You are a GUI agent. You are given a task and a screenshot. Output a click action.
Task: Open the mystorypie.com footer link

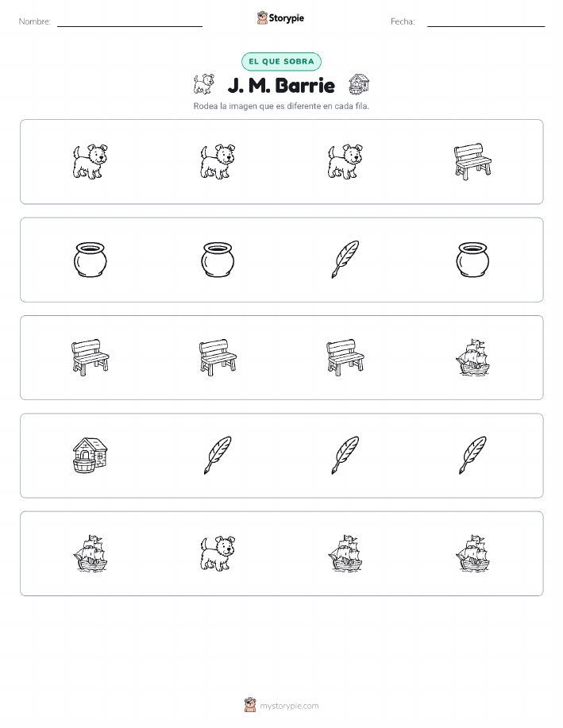[x=281, y=706]
